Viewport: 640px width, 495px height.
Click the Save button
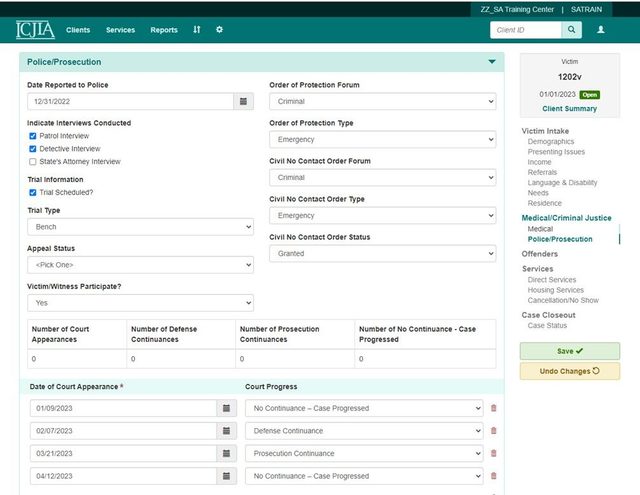click(570, 351)
